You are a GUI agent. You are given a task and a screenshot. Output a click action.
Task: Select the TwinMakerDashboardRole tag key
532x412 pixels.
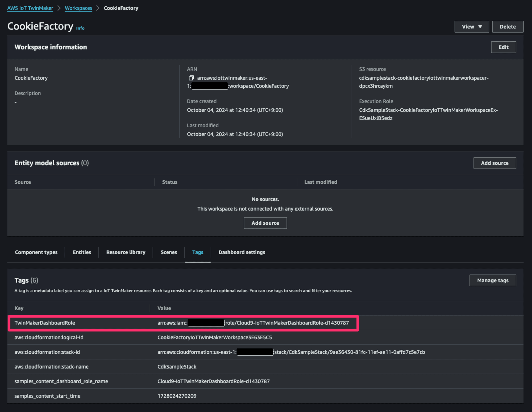point(45,323)
